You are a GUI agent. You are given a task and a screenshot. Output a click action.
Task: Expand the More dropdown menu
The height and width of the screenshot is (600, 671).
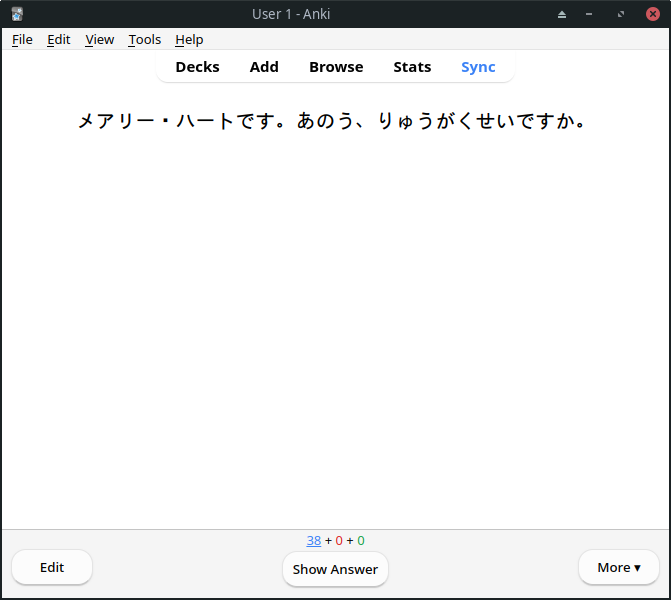coord(618,567)
